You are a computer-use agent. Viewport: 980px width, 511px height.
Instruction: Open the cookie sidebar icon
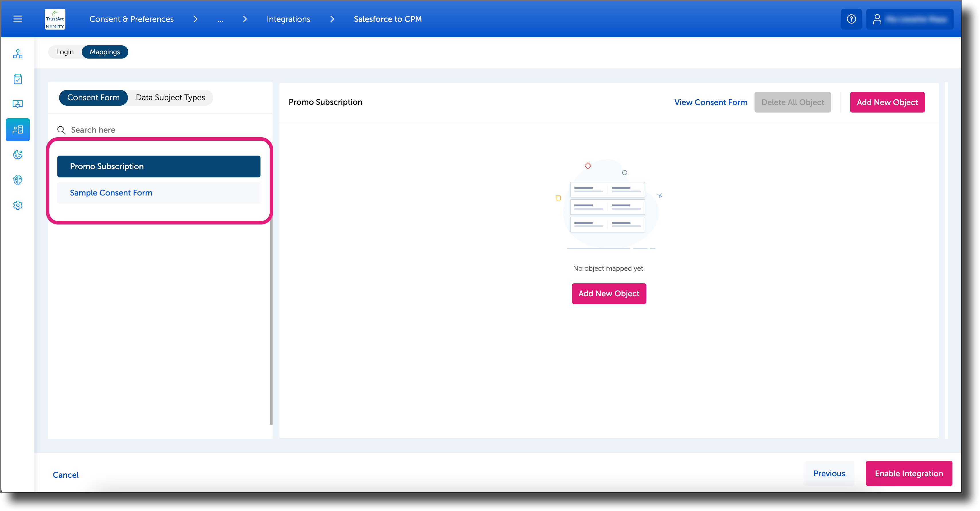(17, 155)
